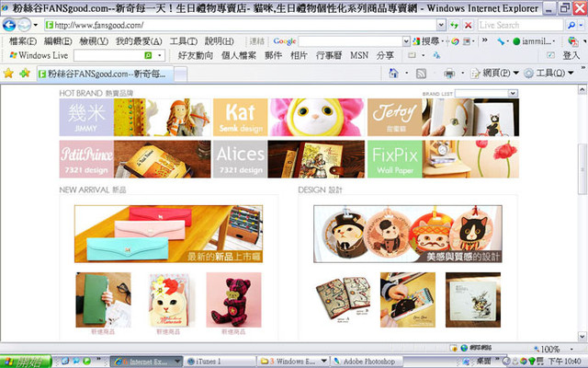Viewport: 588px width, 368px height.
Task: Click the 美感與質感的設計 cat tags banner
Action: point(408,234)
